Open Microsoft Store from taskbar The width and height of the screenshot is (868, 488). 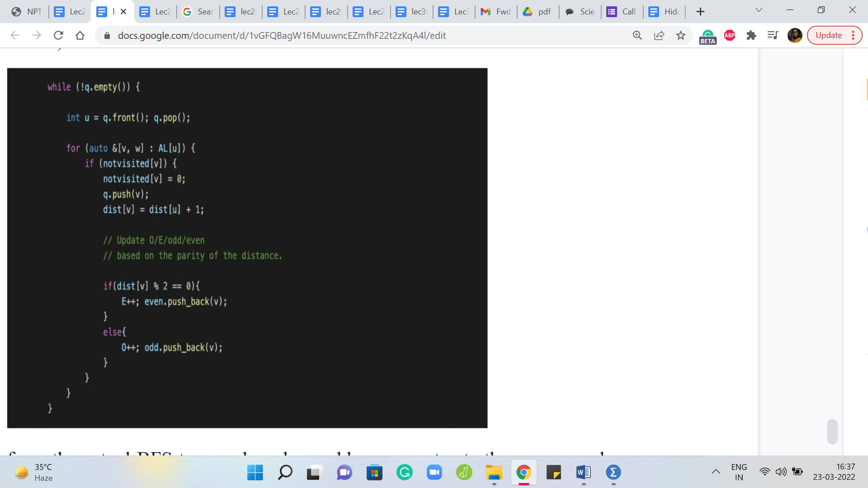374,473
